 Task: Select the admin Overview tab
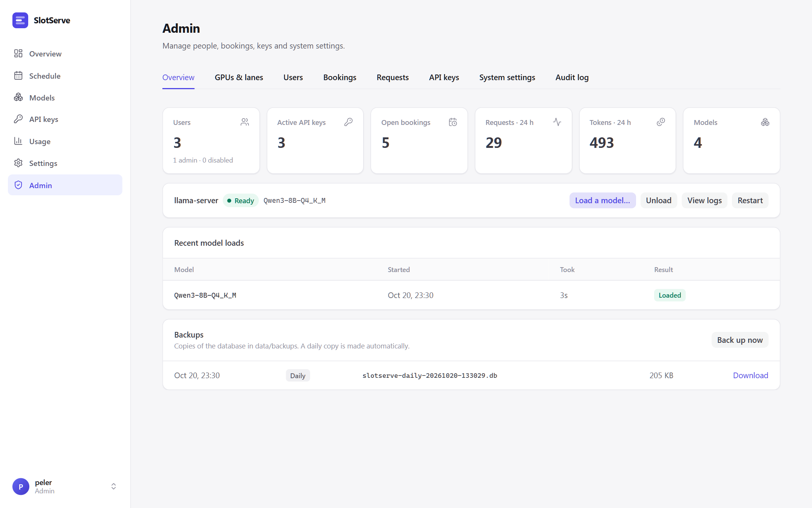[178, 78]
